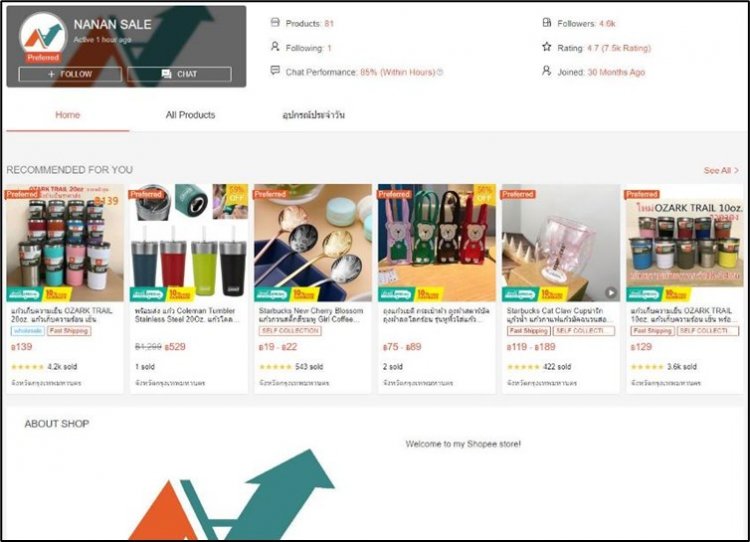Open the bear cup-holder bag product image
Screen dimensions: 750x542
pyautogui.click(x=437, y=243)
